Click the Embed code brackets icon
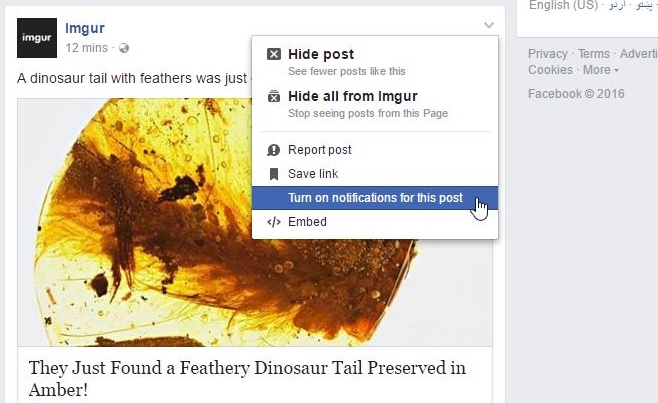 click(x=274, y=222)
